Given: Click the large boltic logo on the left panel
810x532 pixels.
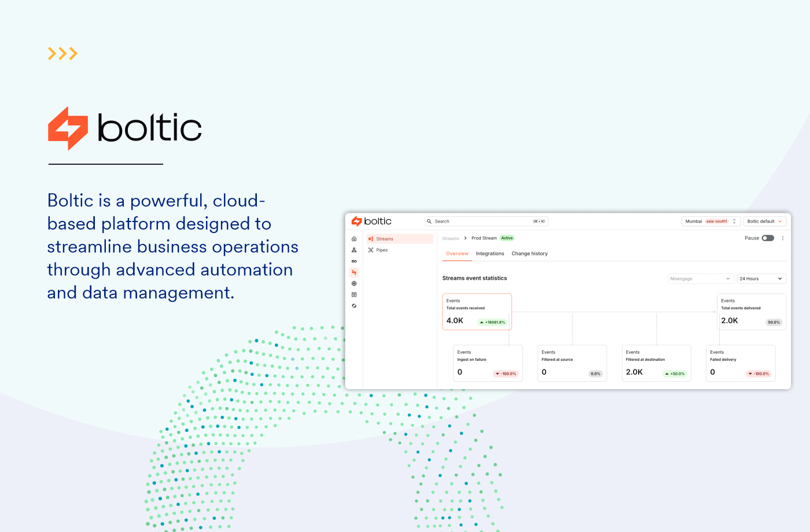Looking at the screenshot, I should [125, 128].
